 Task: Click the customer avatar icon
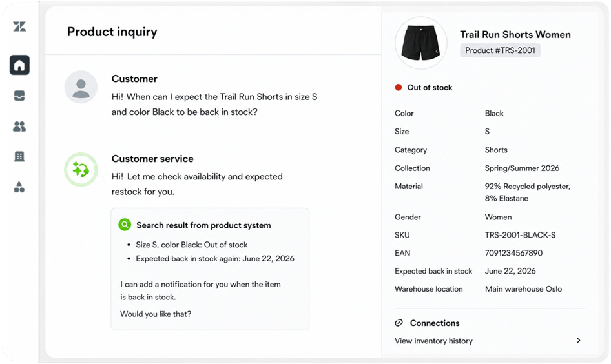coord(81,87)
